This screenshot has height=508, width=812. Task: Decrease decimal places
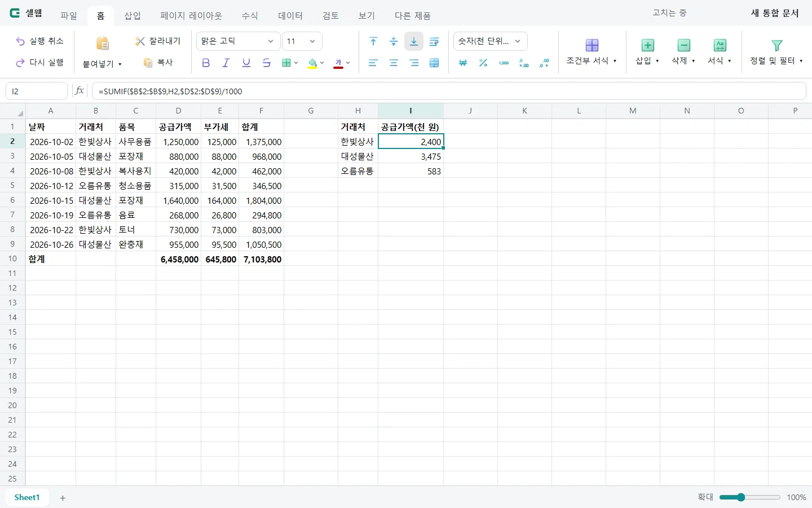[x=544, y=63]
